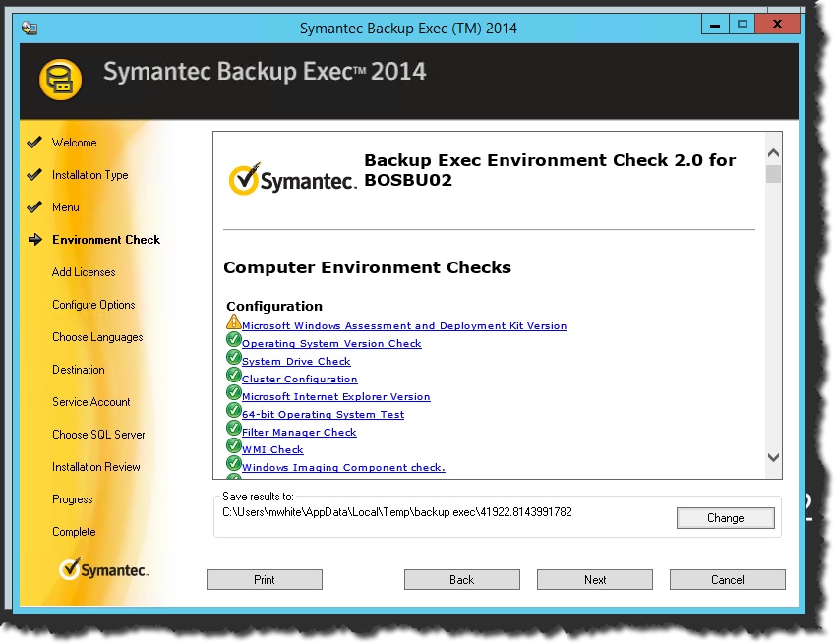This screenshot has height=644, width=835.
Task: Select the Choose SQL Server step
Action: coord(98,435)
